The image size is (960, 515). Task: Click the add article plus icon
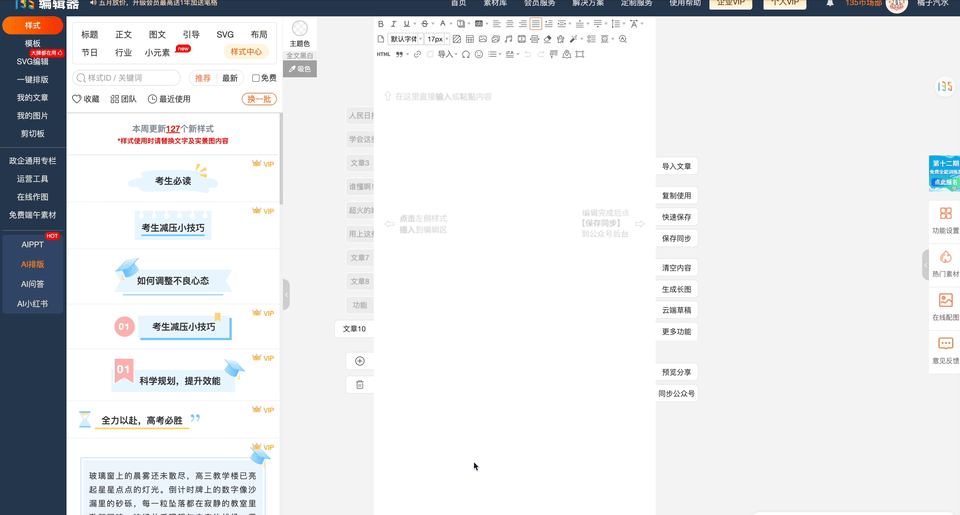click(x=360, y=361)
